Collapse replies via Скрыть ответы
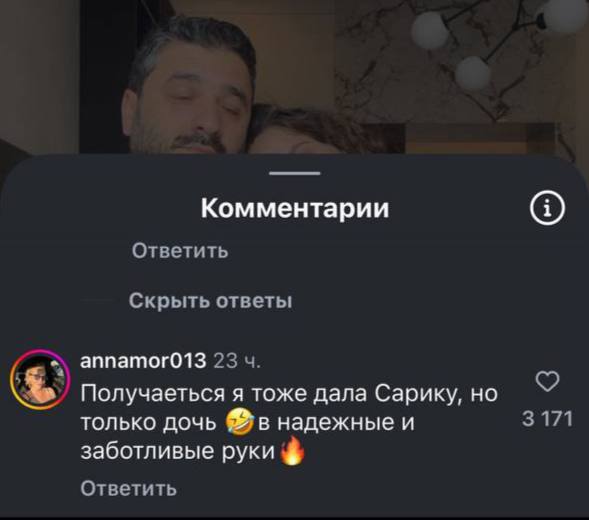589x520 pixels. [x=210, y=301]
